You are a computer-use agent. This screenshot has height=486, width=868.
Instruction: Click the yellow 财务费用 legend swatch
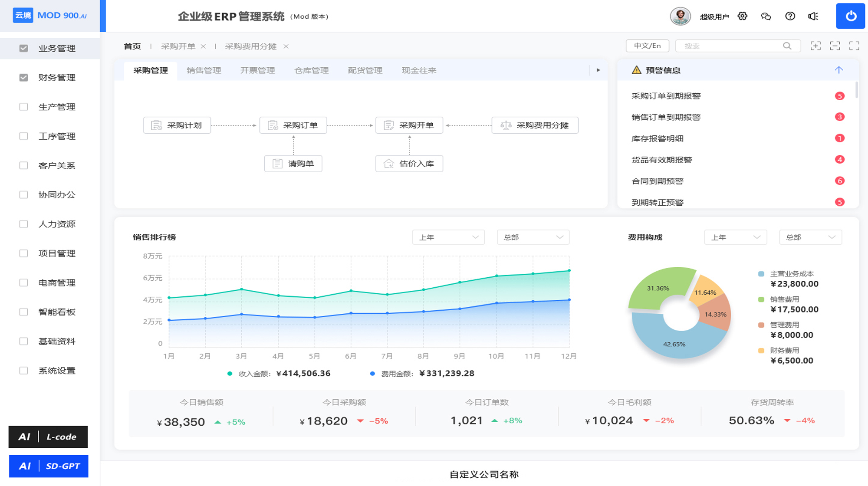click(761, 351)
